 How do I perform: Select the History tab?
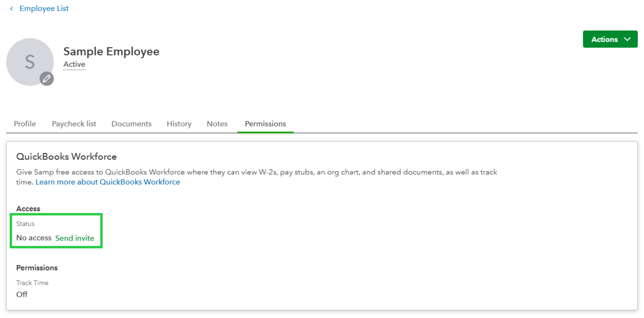click(179, 124)
